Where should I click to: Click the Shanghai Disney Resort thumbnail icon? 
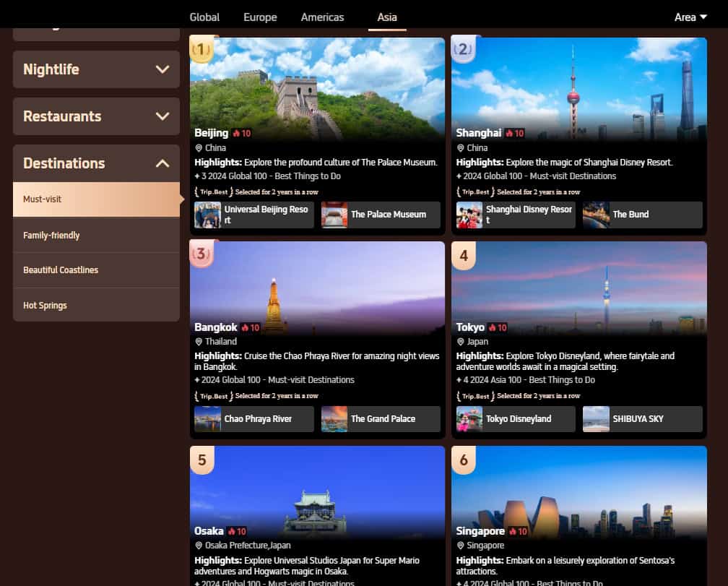pyautogui.click(x=469, y=215)
